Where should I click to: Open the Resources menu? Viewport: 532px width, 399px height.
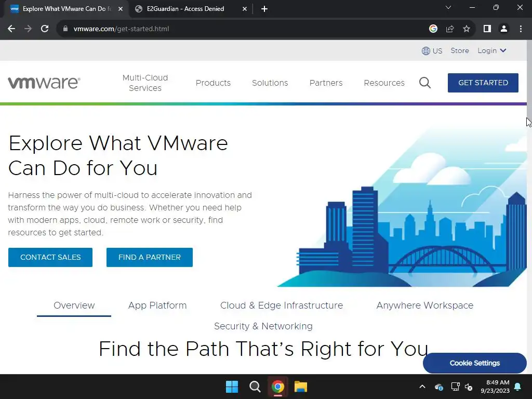point(384,83)
